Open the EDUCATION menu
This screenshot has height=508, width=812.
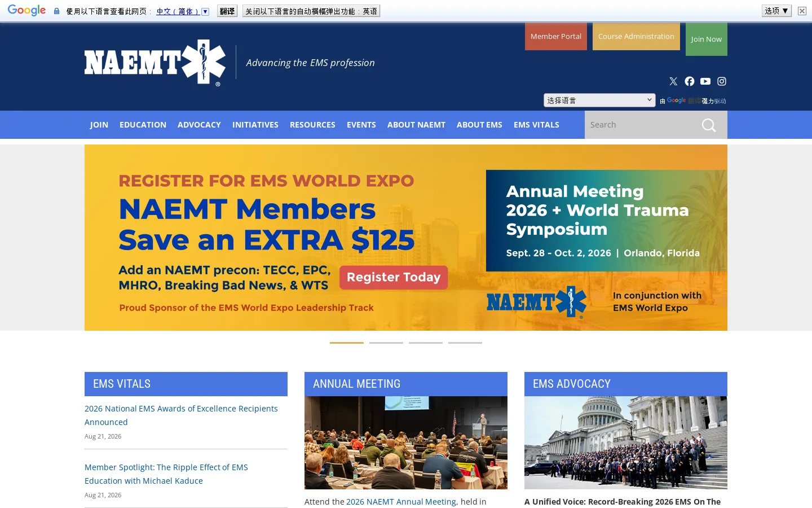click(143, 125)
